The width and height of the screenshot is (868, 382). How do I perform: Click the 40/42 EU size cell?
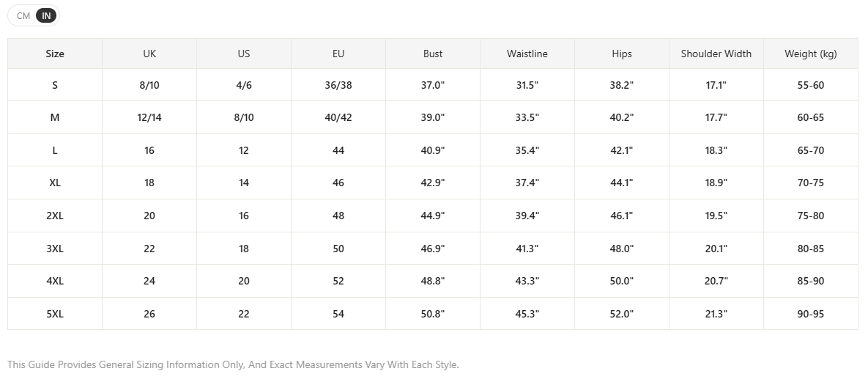(338, 117)
